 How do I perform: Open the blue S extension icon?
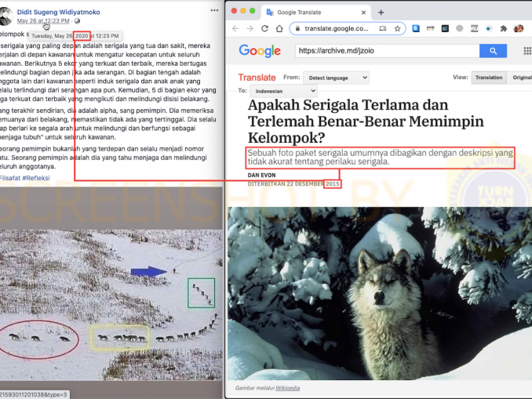(x=416, y=28)
